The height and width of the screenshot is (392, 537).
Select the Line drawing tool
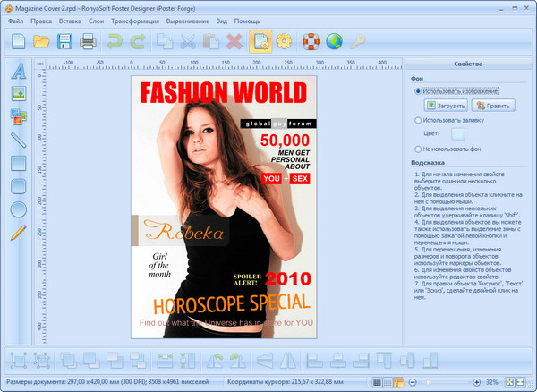[x=18, y=139]
